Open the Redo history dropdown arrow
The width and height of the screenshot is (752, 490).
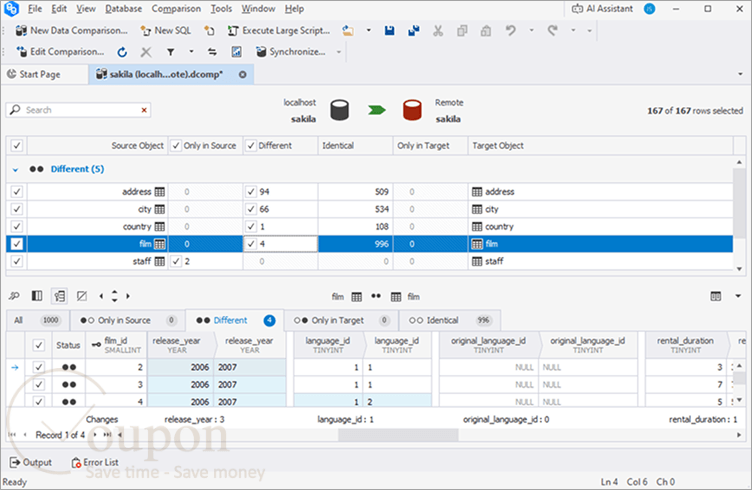click(573, 31)
